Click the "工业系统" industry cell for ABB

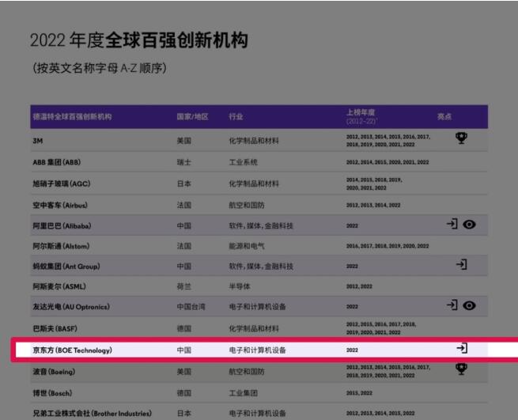243,162
